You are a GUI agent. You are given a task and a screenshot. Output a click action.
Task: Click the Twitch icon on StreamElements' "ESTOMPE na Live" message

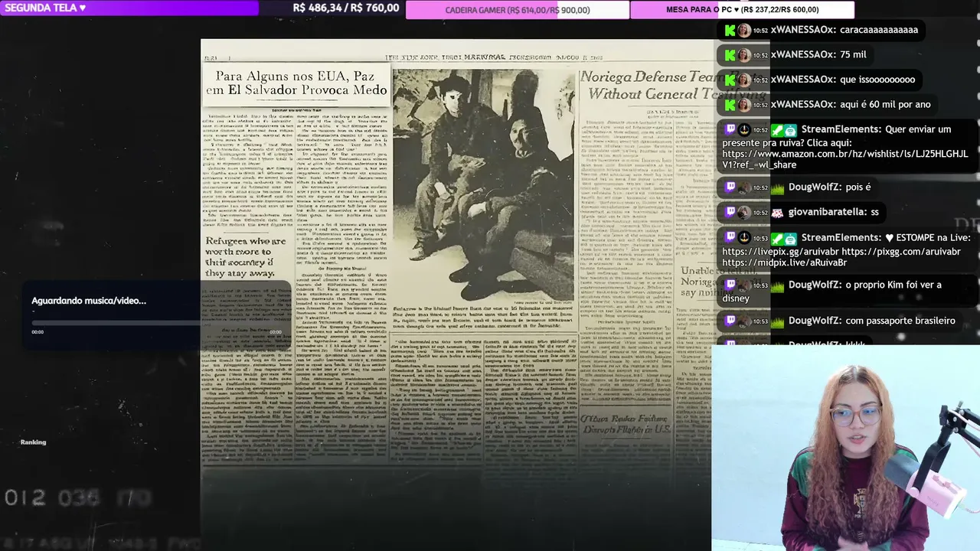tap(730, 238)
